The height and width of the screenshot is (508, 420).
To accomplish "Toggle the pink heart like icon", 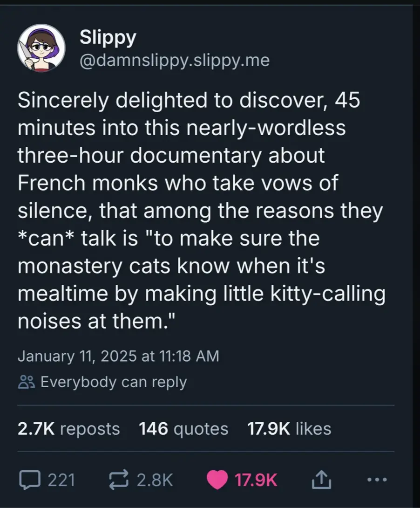I will pyautogui.click(x=217, y=480).
